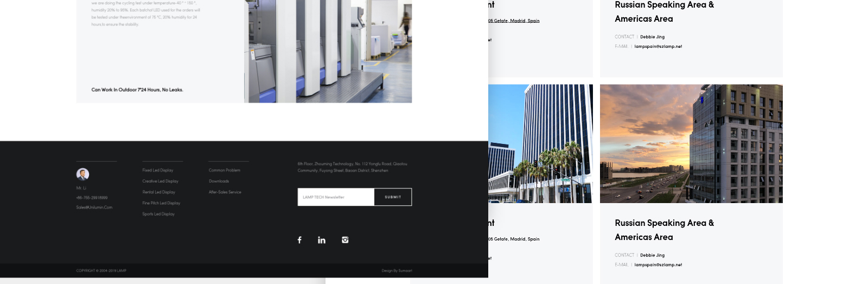Viewport: 868px width, 284px height.
Task: Click the SUBMIT newsletter button
Action: click(393, 197)
